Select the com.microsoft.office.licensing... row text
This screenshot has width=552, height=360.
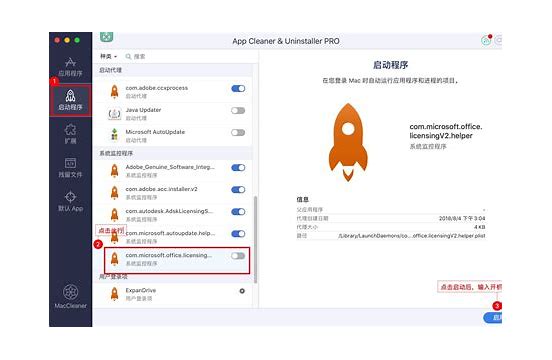point(169,255)
